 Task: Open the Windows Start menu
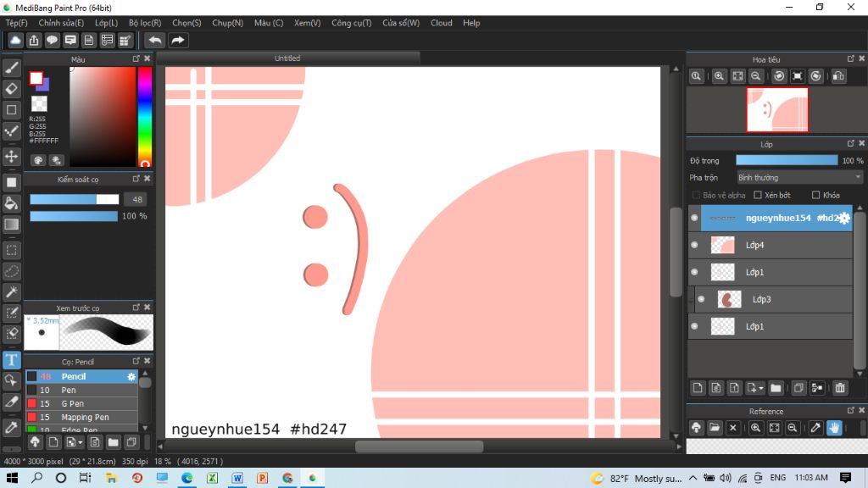click(x=12, y=478)
